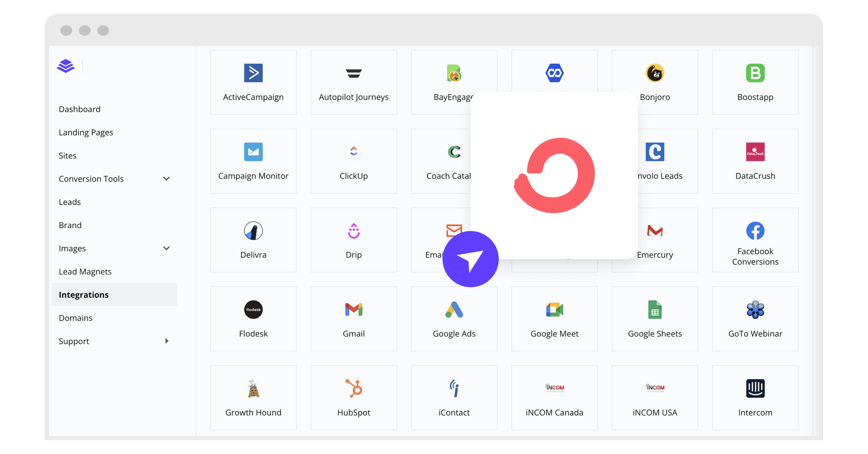Select the Growth Hound dog icon
The image size is (868, 454).
[253, 388]
